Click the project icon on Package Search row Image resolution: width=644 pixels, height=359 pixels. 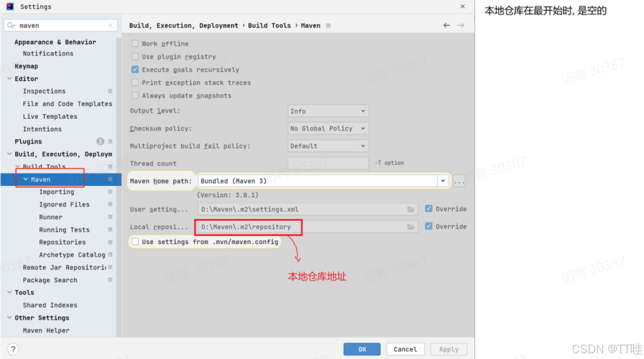click(x=110, y=280)
